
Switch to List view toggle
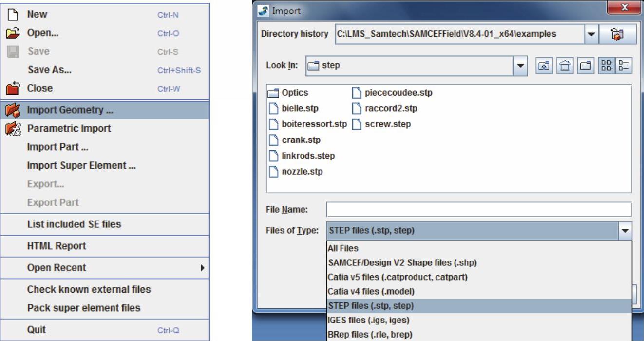tap(607, 65)
